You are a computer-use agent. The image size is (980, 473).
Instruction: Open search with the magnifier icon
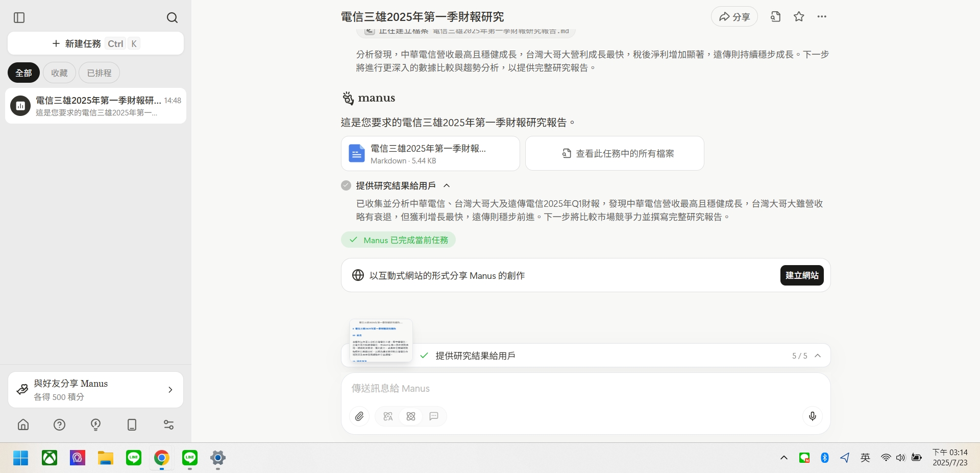click(172, 18)
